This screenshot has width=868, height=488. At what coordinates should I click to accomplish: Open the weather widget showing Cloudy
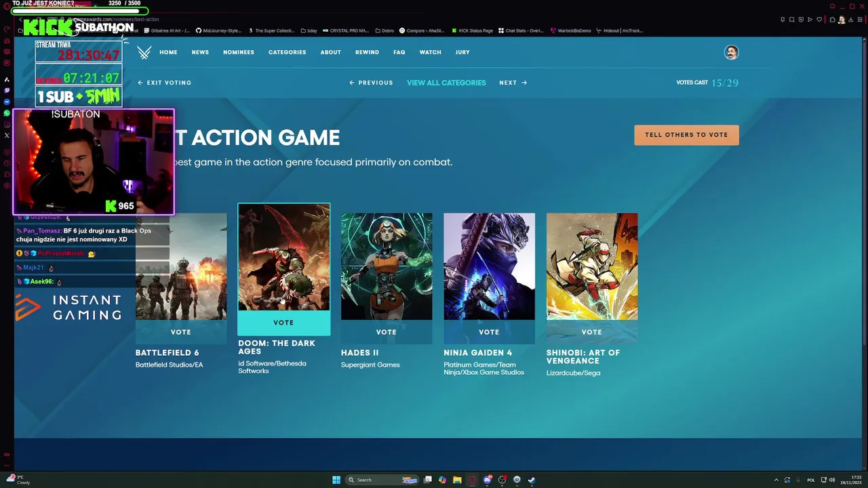[x=18, y=480]
